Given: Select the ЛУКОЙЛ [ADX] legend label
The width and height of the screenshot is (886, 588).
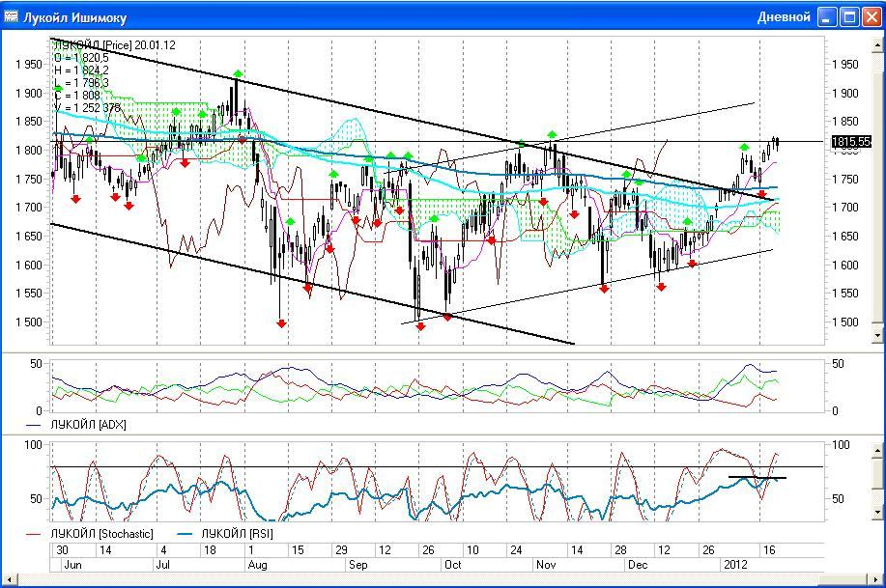Looking at the screenshot, I should [88, 425].
